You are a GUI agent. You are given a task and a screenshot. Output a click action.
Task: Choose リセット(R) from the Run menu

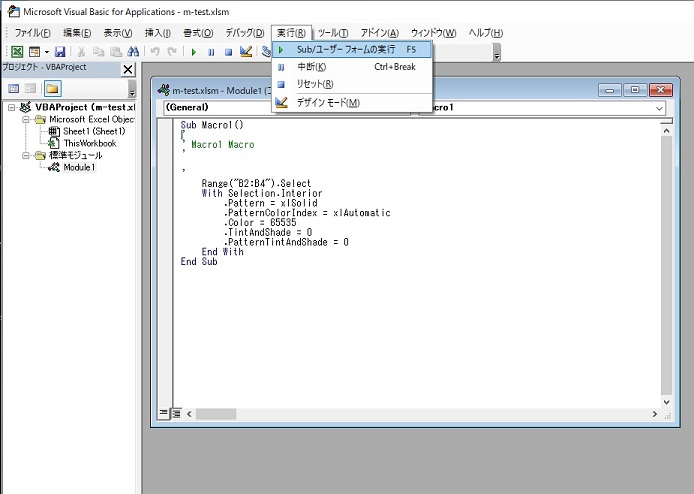[352, 84]
